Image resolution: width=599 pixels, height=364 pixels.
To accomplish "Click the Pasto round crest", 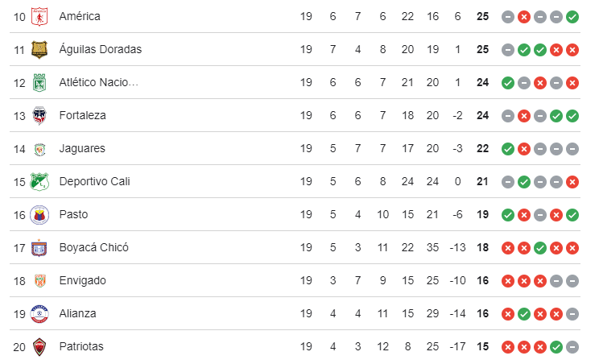I will point(39,215).
